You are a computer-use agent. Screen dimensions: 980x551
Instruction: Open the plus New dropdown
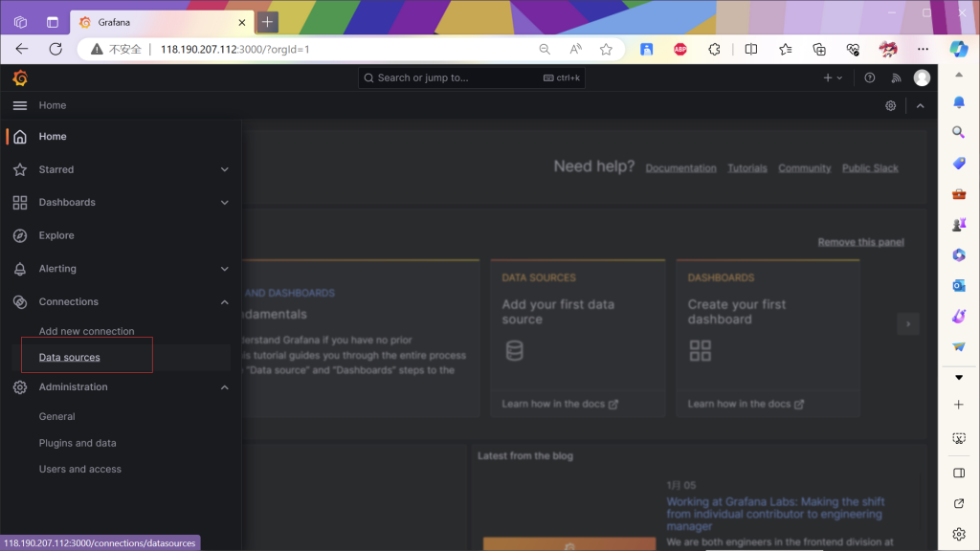(x=834, y=78)
